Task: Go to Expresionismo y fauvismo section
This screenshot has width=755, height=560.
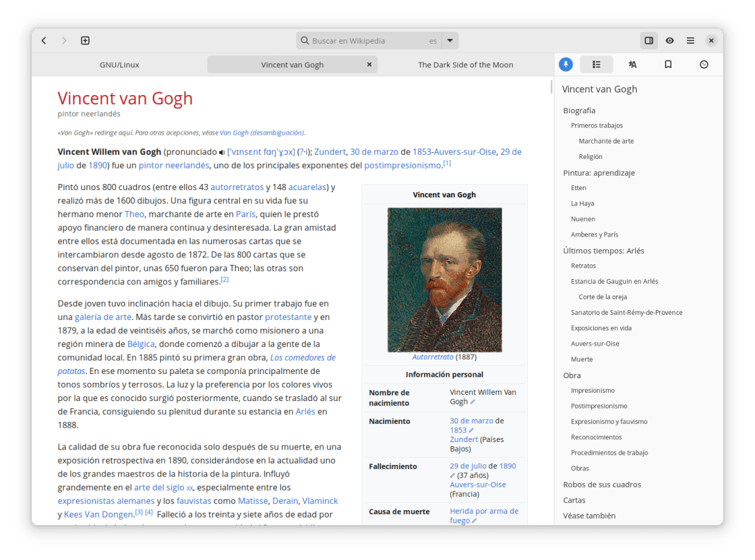Action: click(x=609, y=421)
